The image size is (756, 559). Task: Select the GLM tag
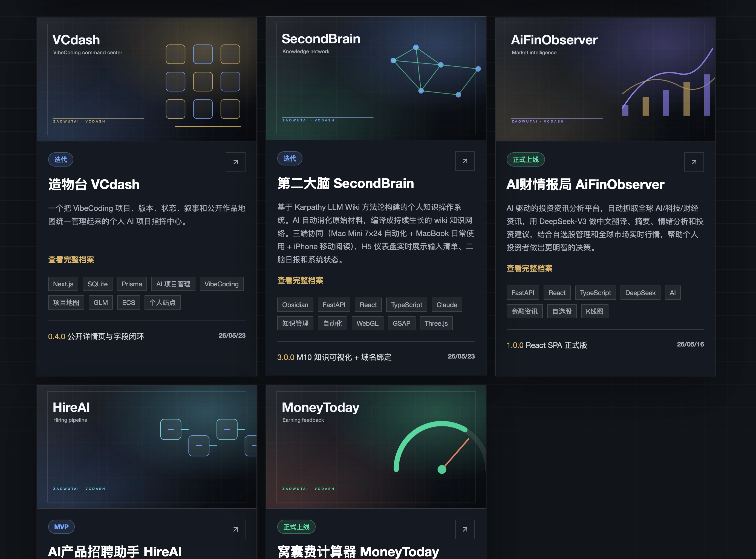click(101, 302)
